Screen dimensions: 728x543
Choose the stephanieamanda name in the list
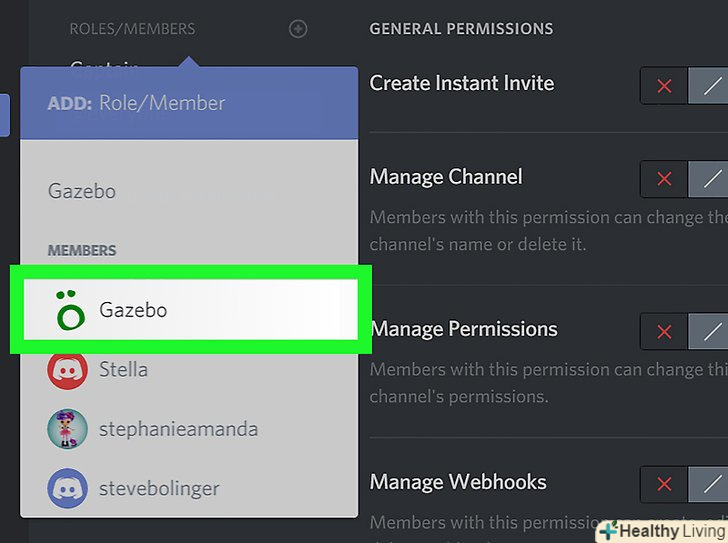pos(178,429)
